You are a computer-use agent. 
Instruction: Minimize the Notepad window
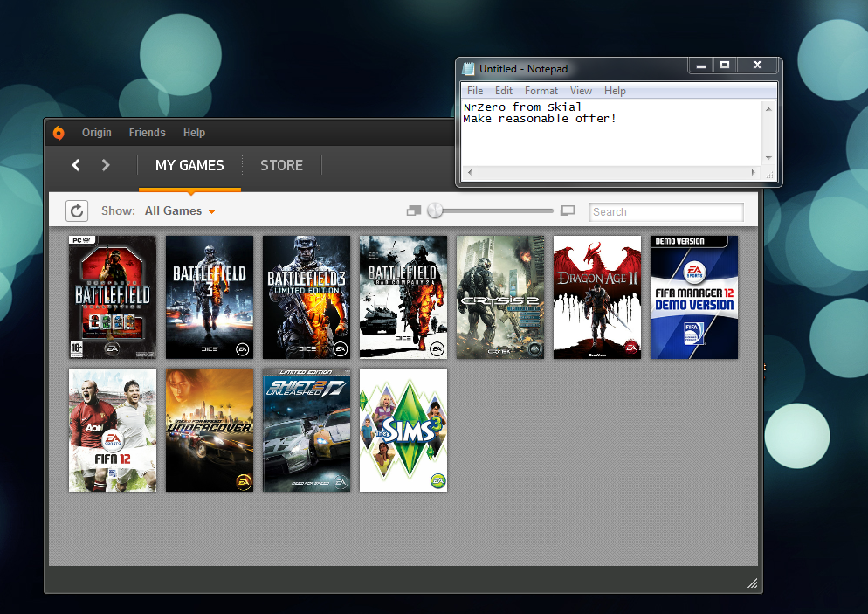[x=701, y=66]
